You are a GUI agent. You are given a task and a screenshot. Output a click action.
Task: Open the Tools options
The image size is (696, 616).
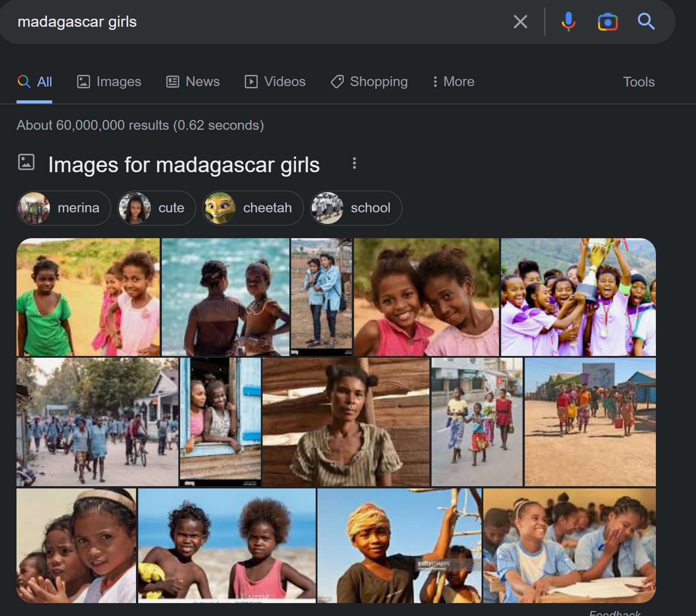pyautogui.click(x=639, y=82)
